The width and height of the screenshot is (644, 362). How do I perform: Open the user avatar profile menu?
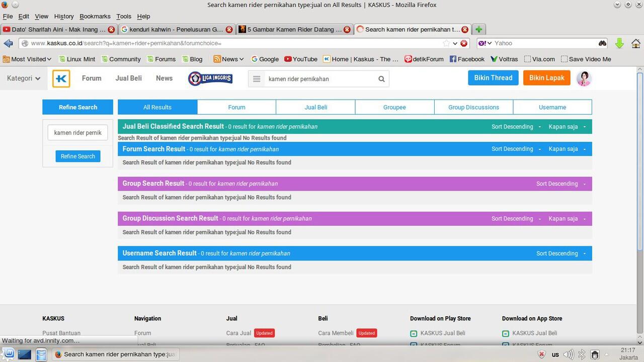click(584, 78)
